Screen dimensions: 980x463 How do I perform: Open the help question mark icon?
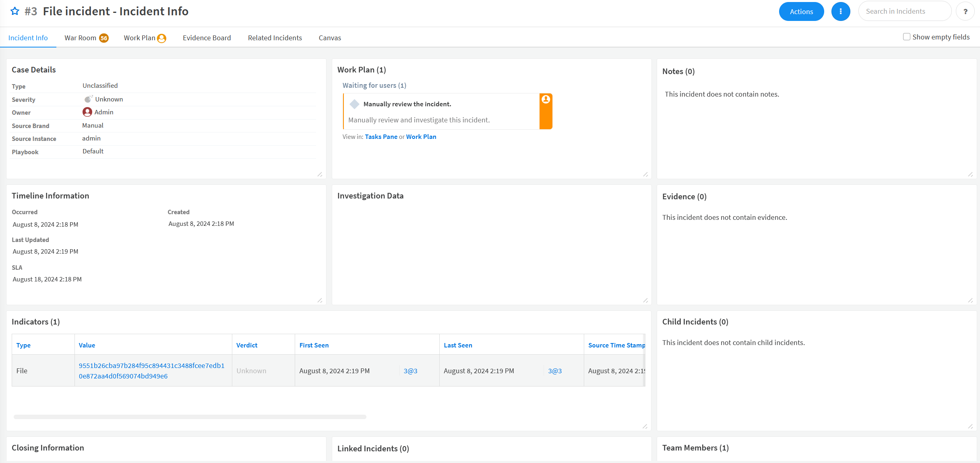[965, 12]
